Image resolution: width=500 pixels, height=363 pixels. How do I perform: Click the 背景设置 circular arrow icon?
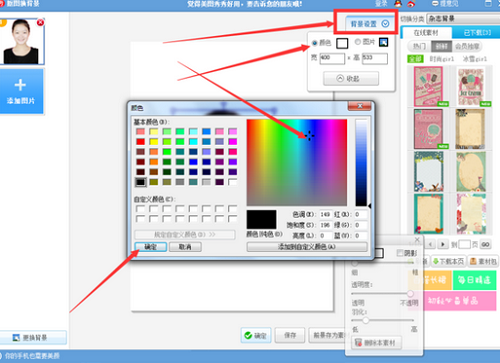point(385,24)
